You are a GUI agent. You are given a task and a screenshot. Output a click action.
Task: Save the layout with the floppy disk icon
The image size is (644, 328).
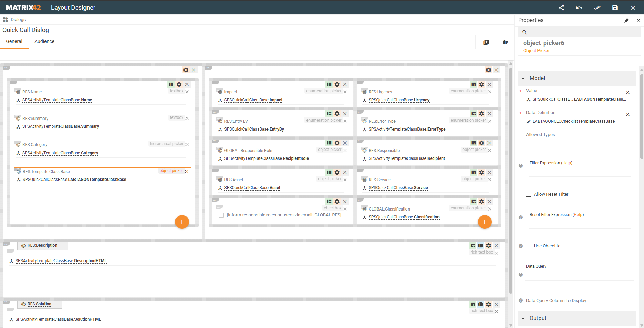click(x=615, y=8)
